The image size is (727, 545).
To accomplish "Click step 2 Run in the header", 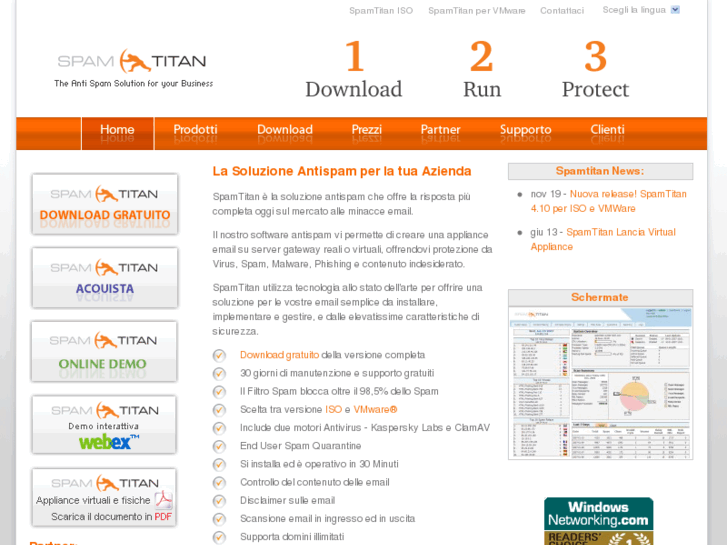I will pyautogui.click(x=482, y=70).
